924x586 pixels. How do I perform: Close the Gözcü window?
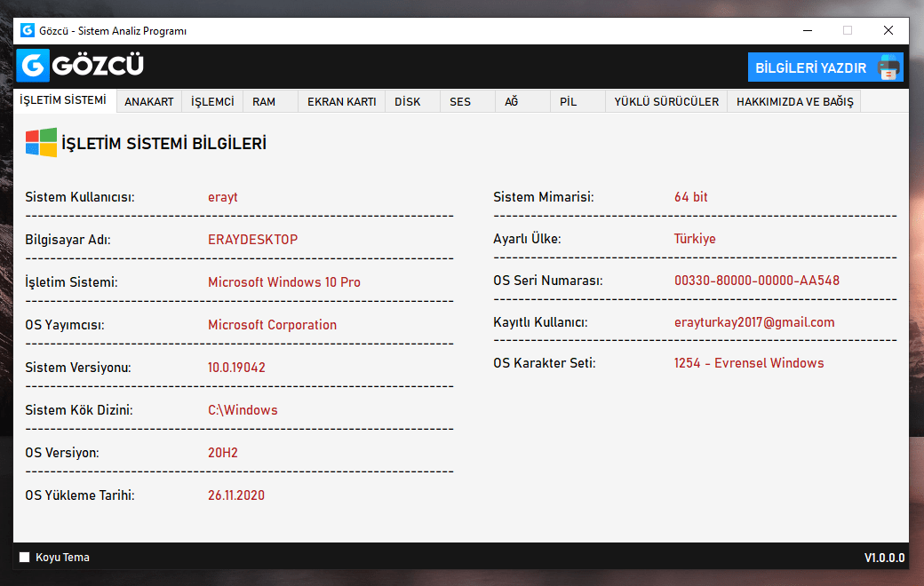(888, 30)
